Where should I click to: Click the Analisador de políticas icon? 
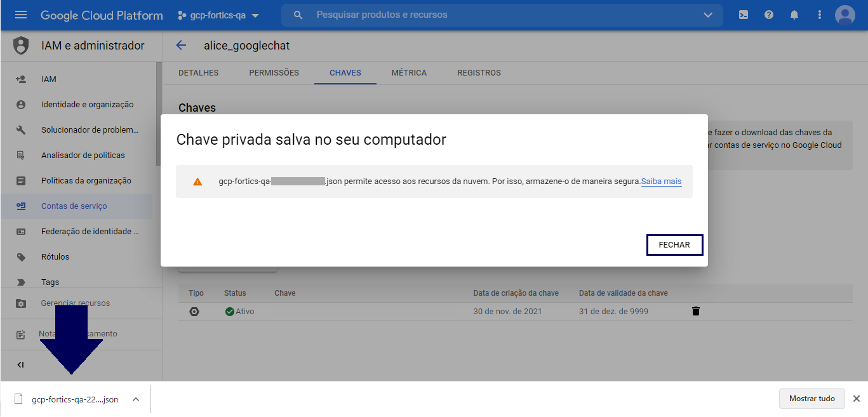tap(21, 156)
